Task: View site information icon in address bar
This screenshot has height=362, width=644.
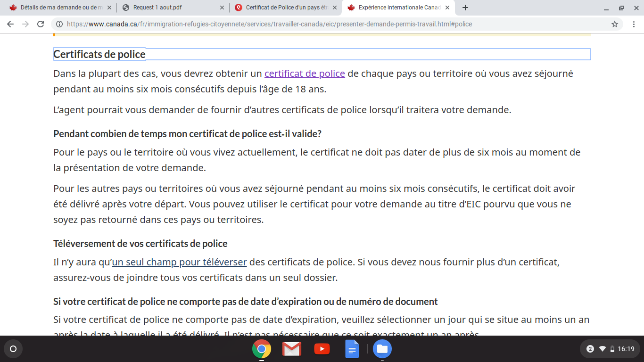Action: (x=59, y=24)
